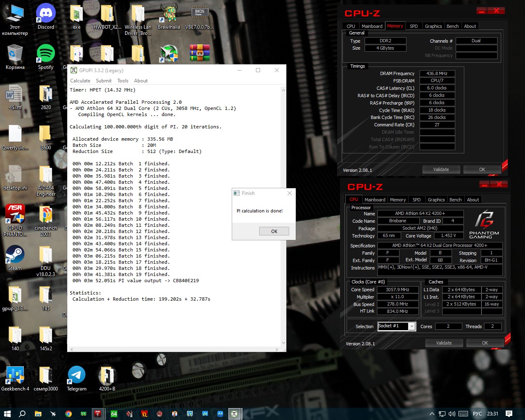Open the Telegram desktop shortcut
The image size is (525, 420).
coord(77,379)
